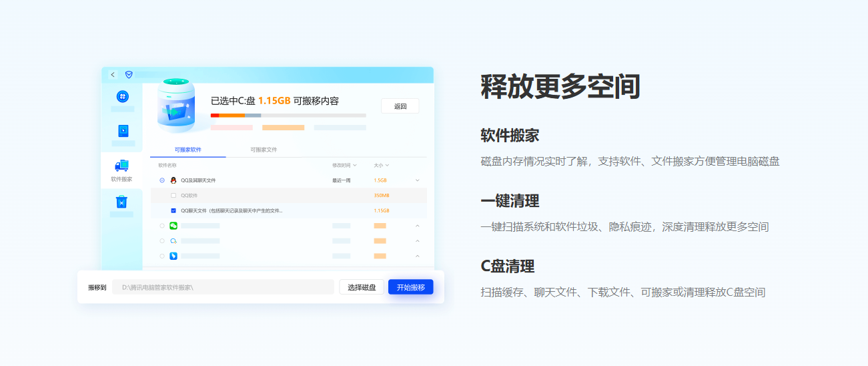Select the blue chat bubble row radio circle
The height and width of the screenshot is (366, 868).
pyautogui.click(x=162, y=240)
